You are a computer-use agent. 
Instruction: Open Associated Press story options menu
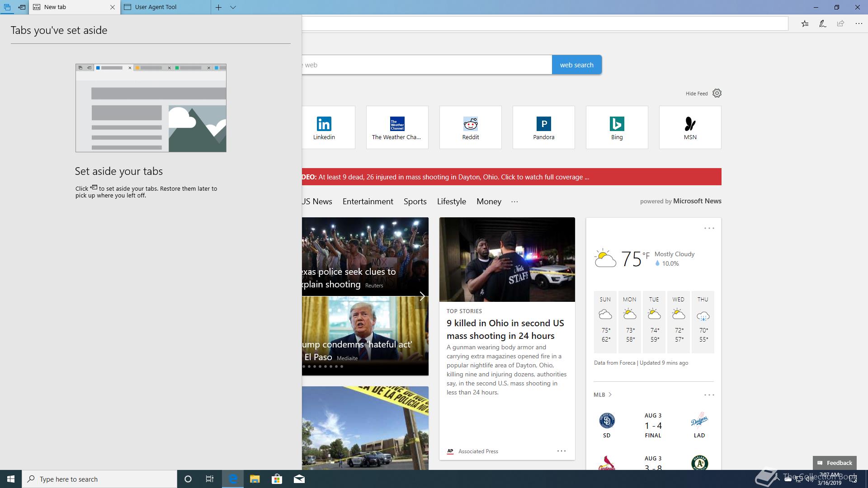561,451
